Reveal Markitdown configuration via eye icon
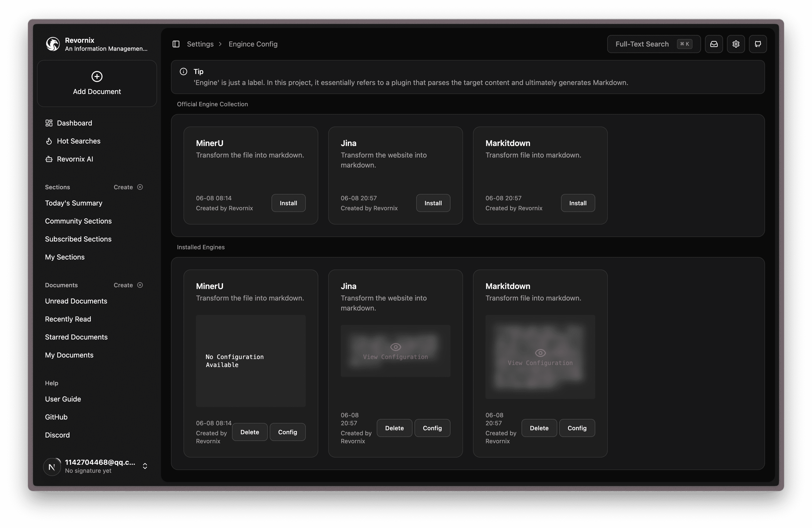Image resolution: width=812 pixels, height=528 pixels. point(540,353)
